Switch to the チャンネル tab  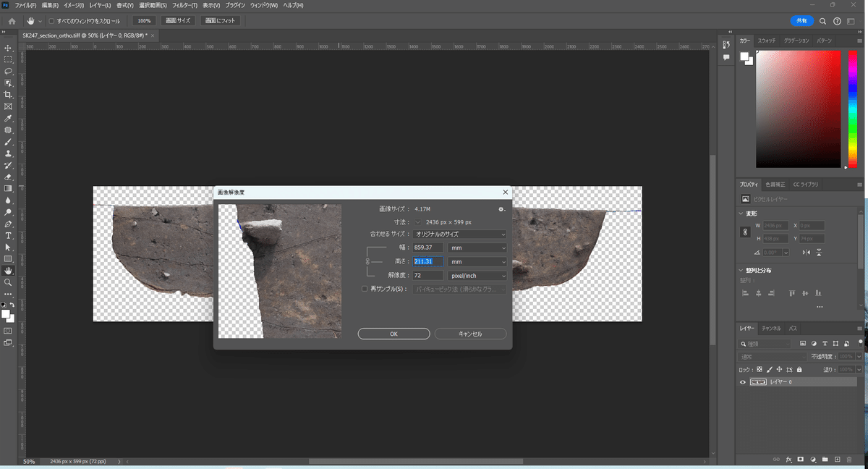point(771,329)
